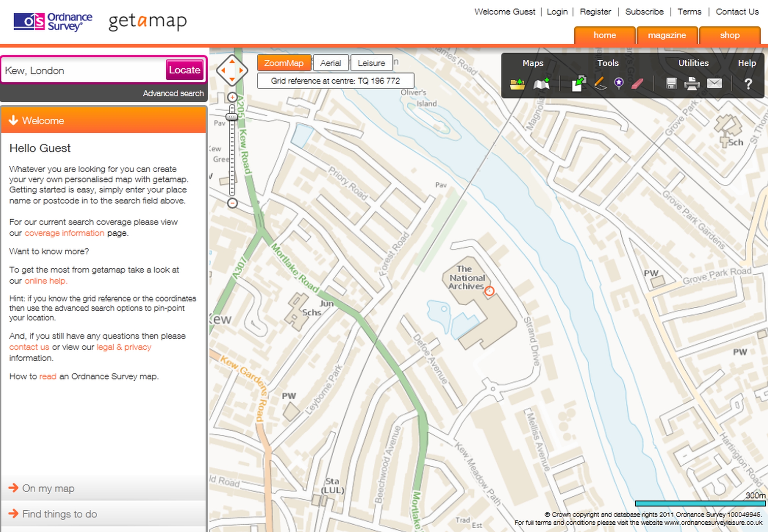768x532 pixels.
Task: Email the map with envelope icon
Action: (714, 84)
